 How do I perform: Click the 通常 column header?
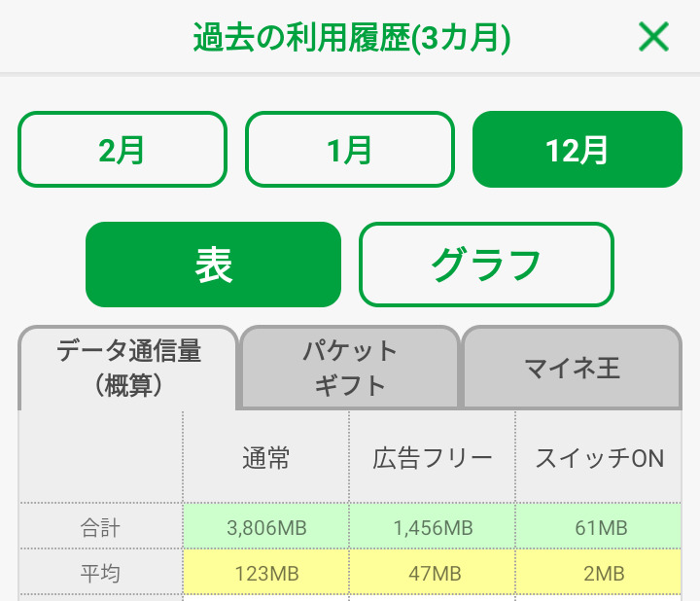266,459
